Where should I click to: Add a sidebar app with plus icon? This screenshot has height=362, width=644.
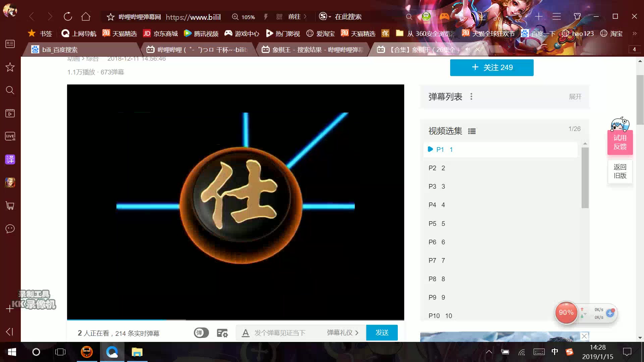pyautogui.click(x=10, y=309)
